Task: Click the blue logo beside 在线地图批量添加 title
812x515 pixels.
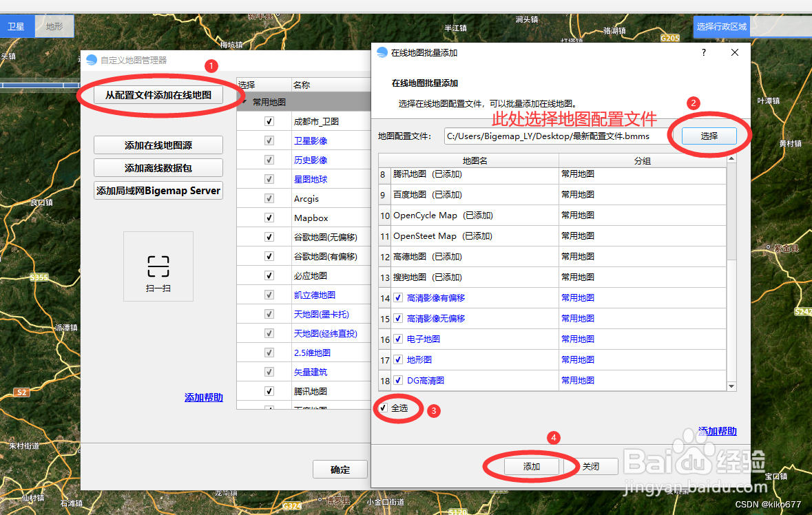Action: 382,52
